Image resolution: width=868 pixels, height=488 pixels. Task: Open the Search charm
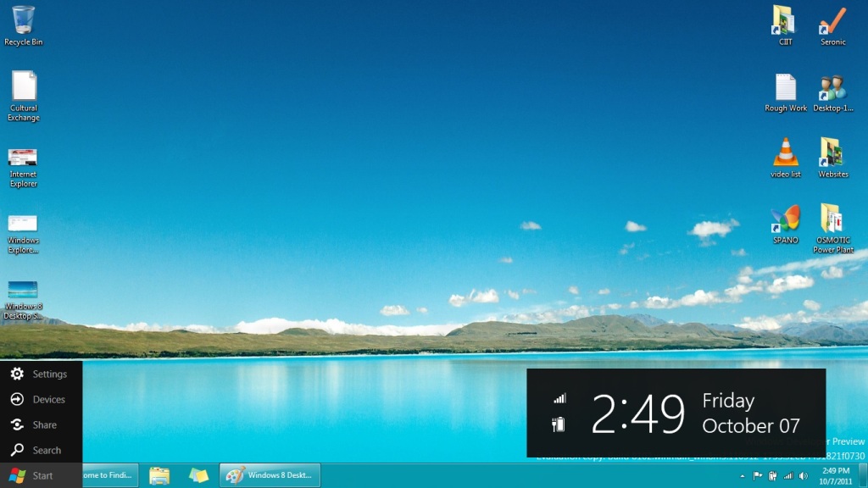point(38,450)
